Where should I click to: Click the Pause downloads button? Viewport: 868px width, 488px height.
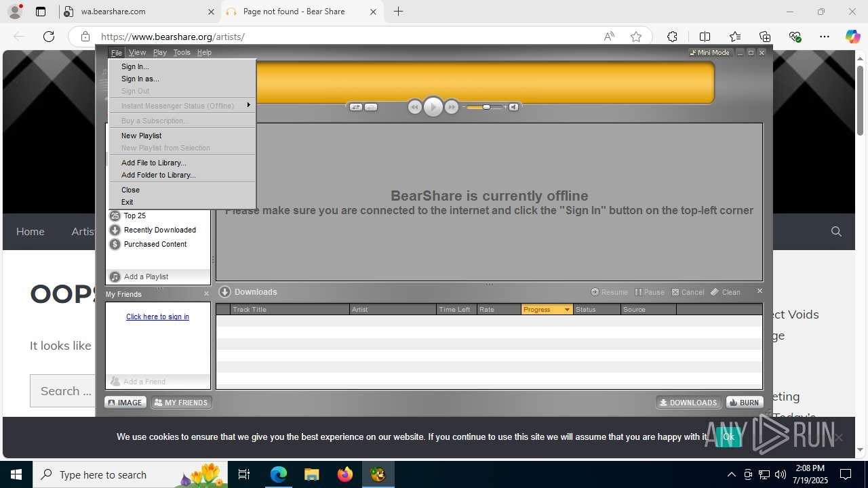coord(650,292)
